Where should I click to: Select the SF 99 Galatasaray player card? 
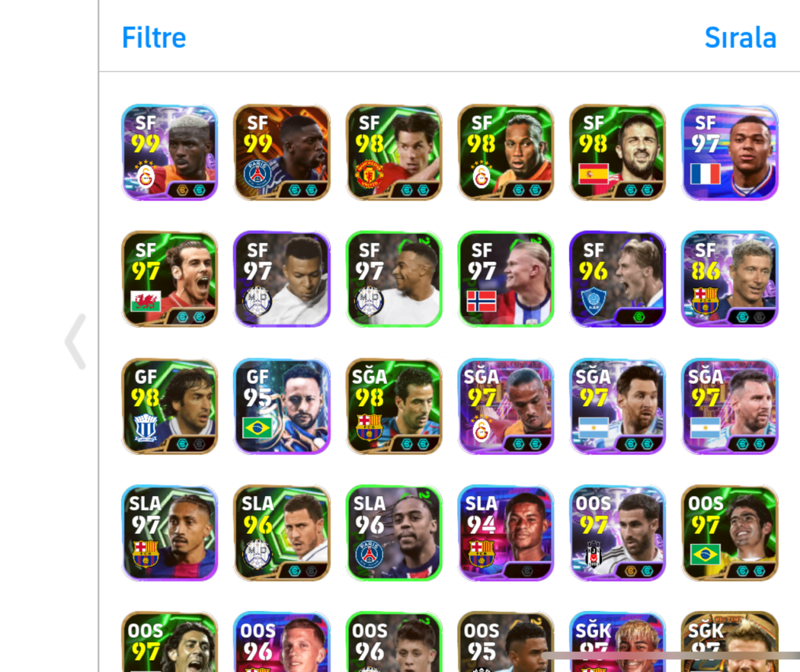coord(170,152)
